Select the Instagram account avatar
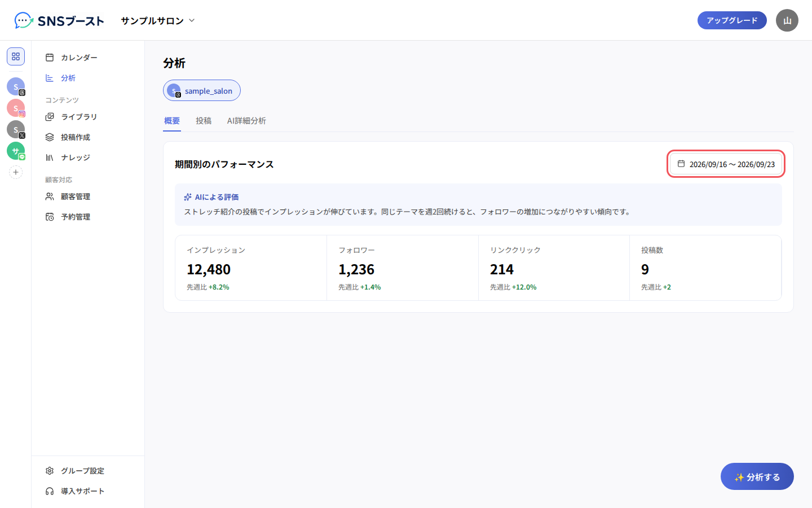Image resolution: width=812 pixels, height=508 pixels. click(x=16, y=108)
